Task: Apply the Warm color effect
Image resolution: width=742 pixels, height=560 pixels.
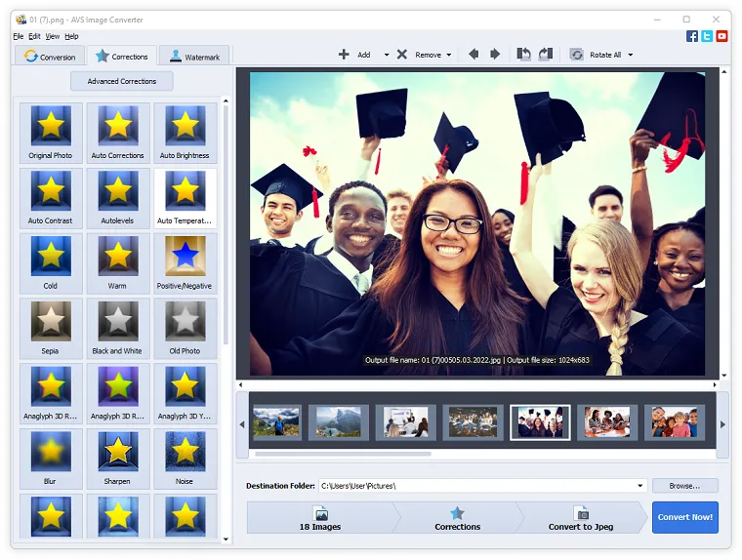Action: pyautogui.click(x=118, y=263)
